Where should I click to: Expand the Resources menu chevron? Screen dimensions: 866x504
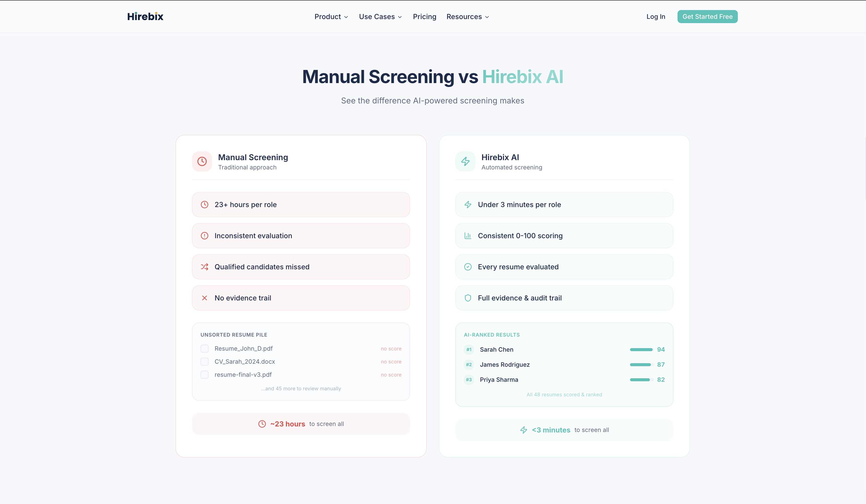click(487, 17)
